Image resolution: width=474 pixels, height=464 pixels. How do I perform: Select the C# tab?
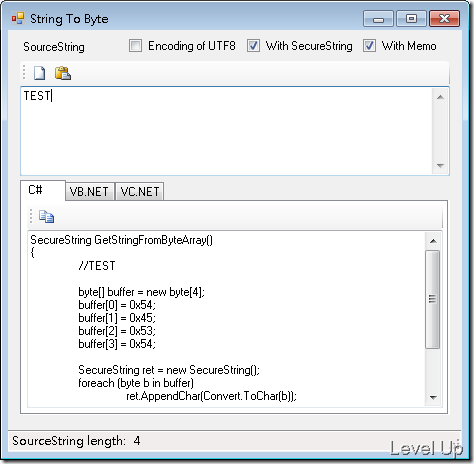coord(43,190)
